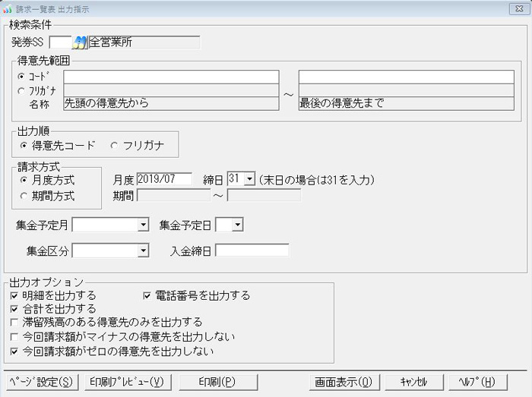The image size is (532, 397).
Task: Click into the 月度 field showing 2019/07
Action: [164, 180]
